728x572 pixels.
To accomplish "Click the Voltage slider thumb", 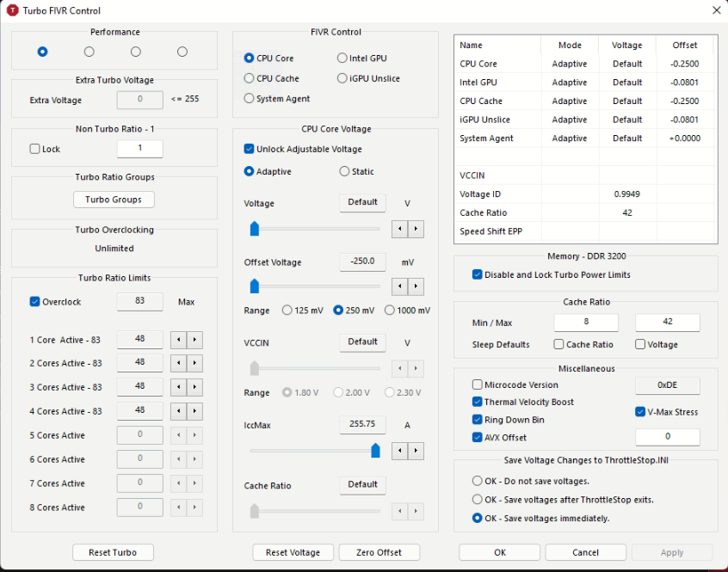I will pyautogui.click(x=255, y=229).
